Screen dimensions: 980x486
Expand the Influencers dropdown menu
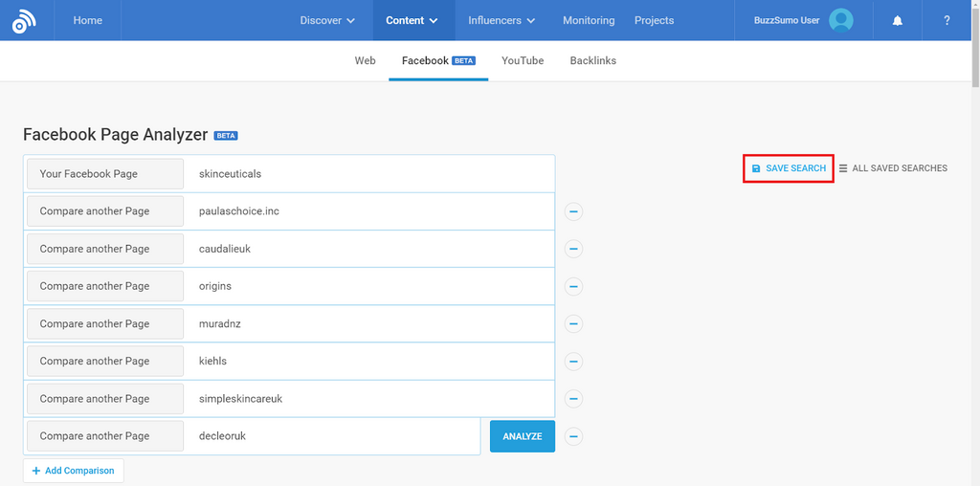pyautogui.click(x=501, y=20)
